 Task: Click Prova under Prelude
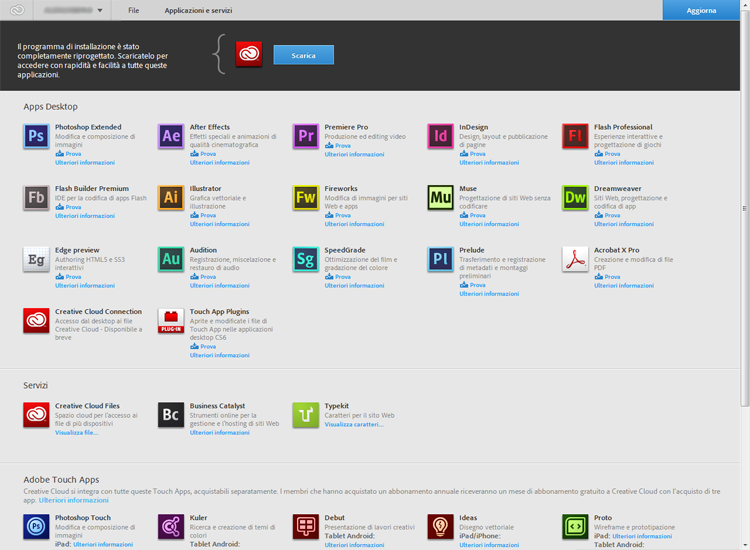point(473,285)
